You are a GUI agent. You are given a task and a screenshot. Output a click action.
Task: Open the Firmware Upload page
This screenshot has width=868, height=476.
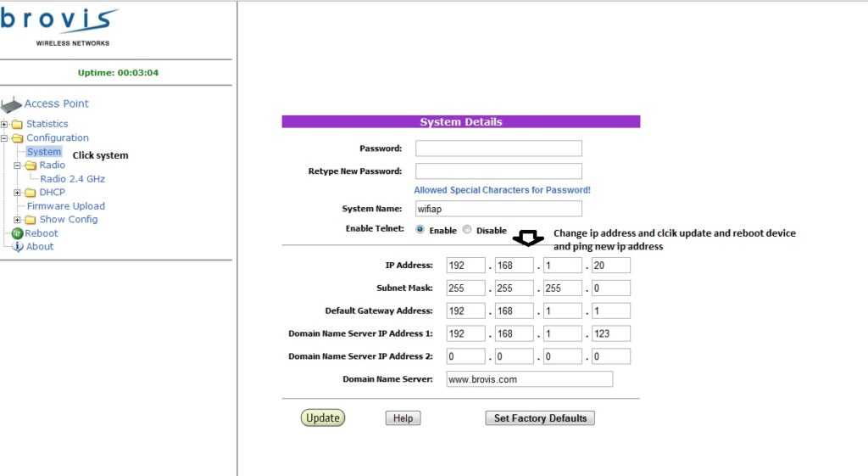(x=66, y=206)
